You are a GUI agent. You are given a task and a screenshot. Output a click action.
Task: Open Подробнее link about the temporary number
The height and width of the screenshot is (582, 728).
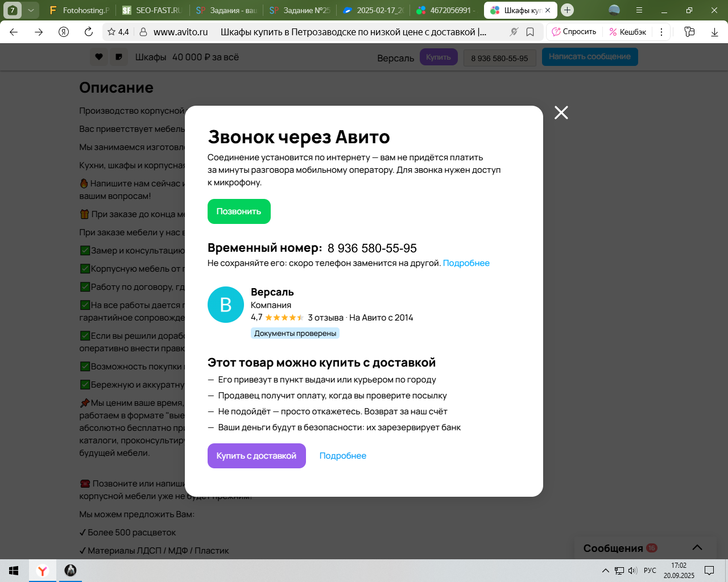(x=466, y=263)
